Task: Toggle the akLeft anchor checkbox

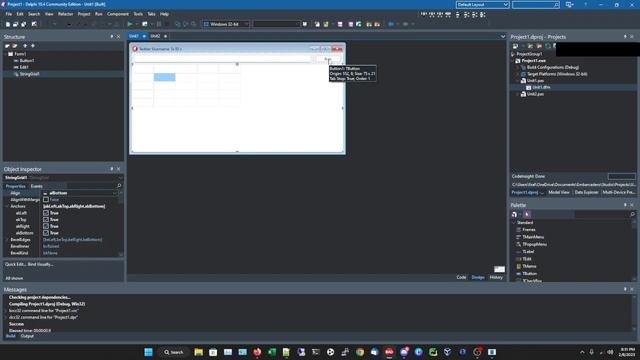Action: [x=46, y=213]
